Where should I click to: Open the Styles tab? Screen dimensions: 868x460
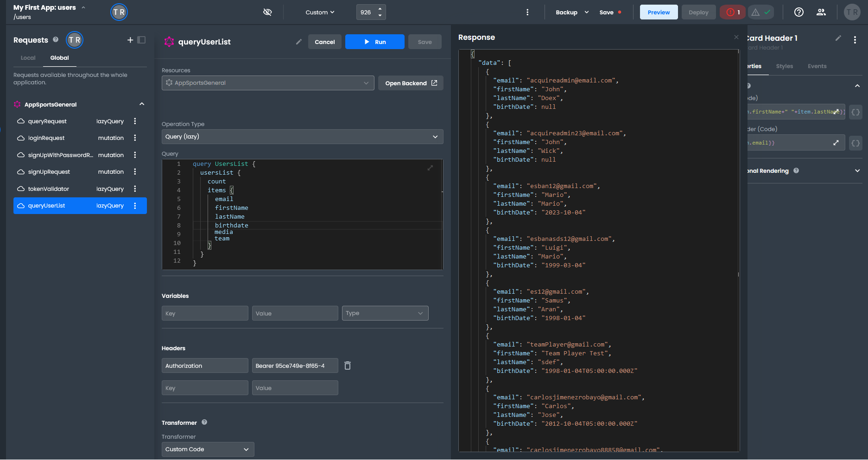tap(784, 66)
